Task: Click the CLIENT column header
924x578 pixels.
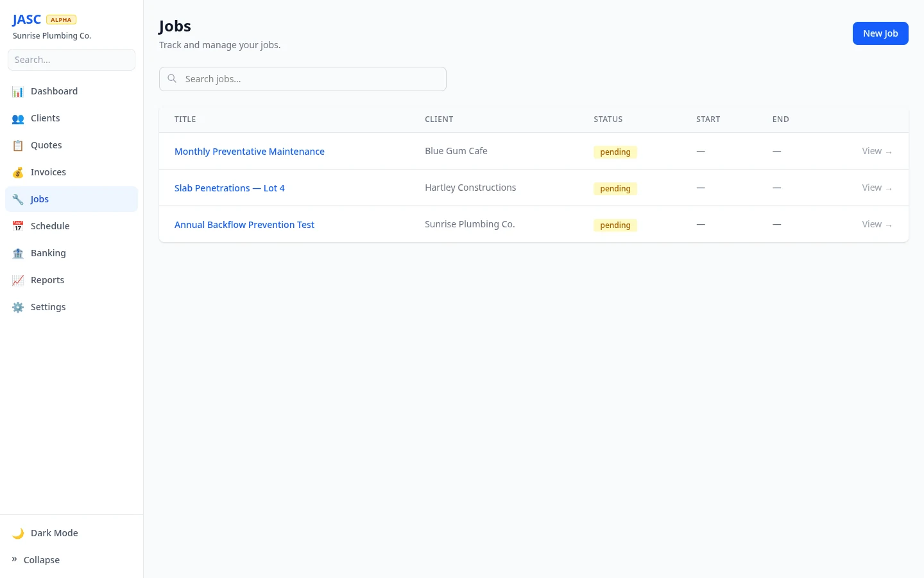Action: (x=439, y=119)
